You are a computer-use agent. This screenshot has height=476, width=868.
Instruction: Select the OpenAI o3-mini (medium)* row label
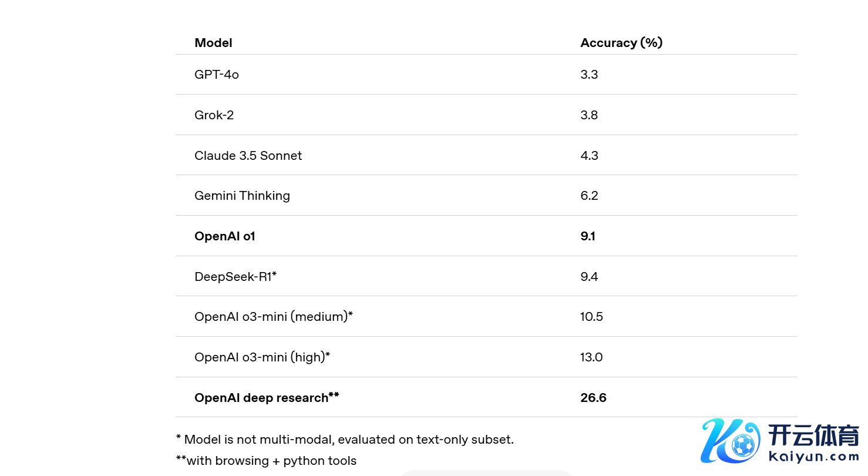(273, 317)
